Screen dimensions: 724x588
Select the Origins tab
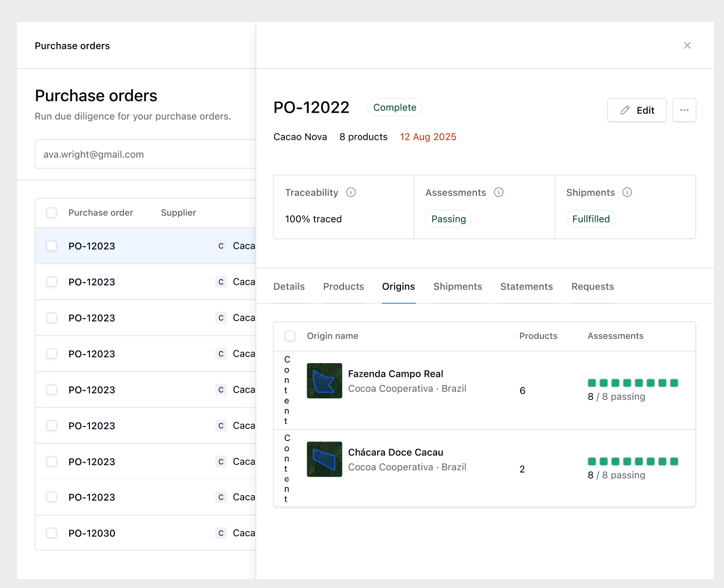click(x=399, y=287)
